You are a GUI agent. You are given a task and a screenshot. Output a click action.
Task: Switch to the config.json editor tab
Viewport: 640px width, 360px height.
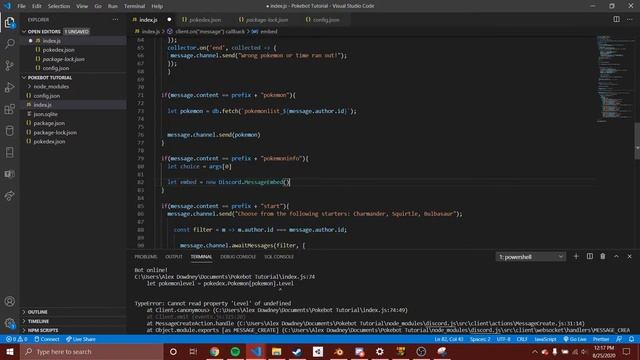pos(325,20)
